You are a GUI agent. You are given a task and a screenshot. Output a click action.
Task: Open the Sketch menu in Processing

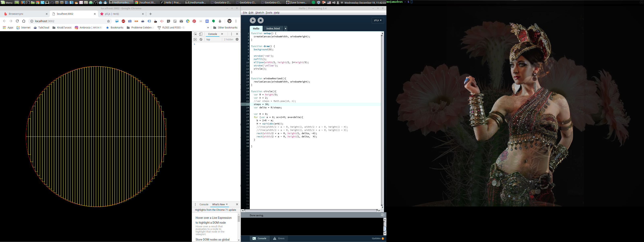point(259,13)
